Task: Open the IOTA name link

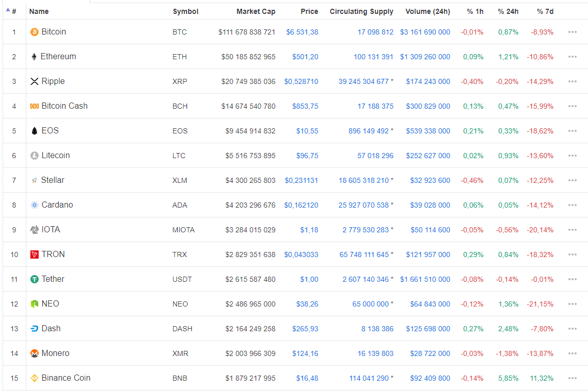Action: (x=51, y=230)
